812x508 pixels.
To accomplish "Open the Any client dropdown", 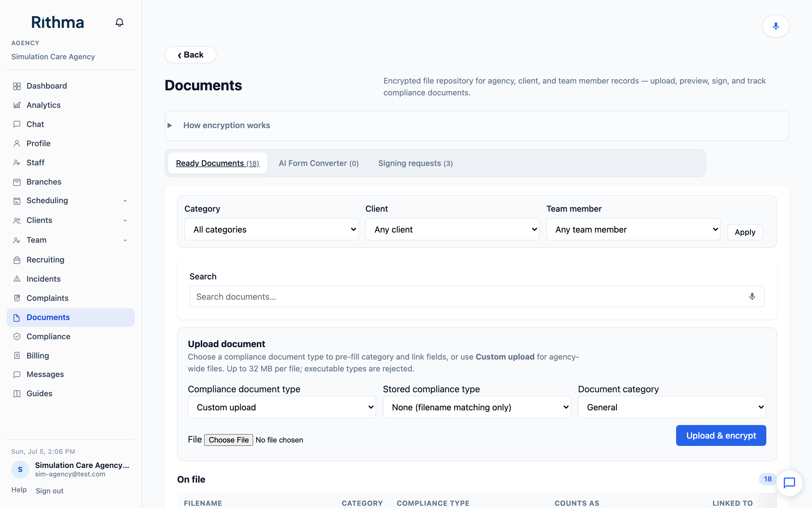I will [x=452, y=229].
